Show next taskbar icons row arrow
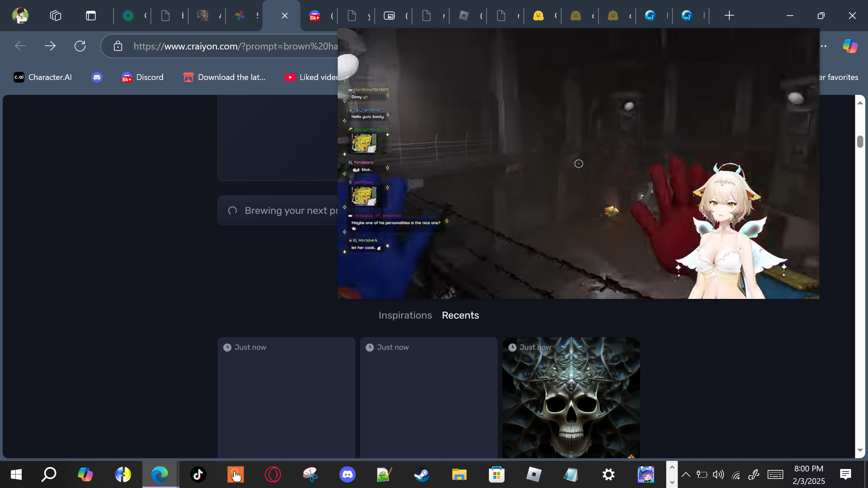Screen dimensions: 868x488 point(672,482)
